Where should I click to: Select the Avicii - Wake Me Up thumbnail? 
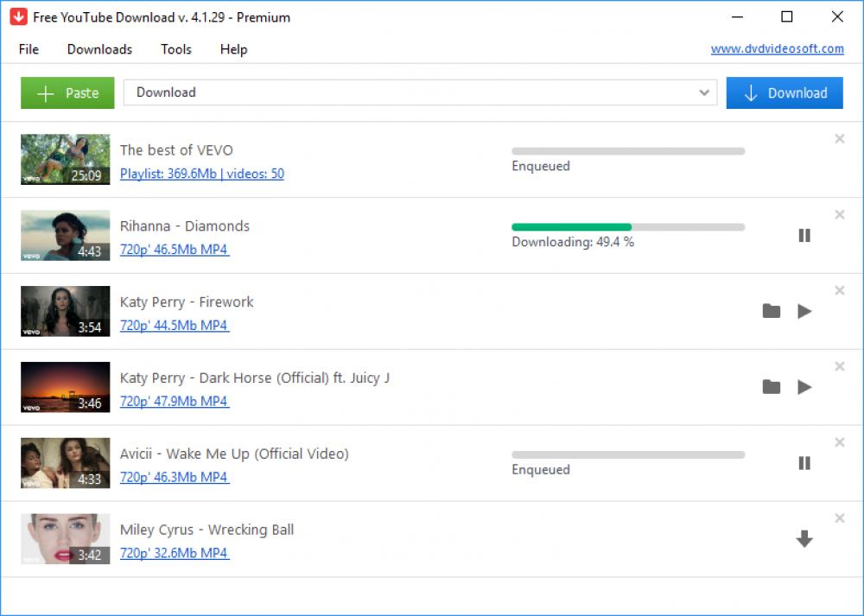[65, 462]
